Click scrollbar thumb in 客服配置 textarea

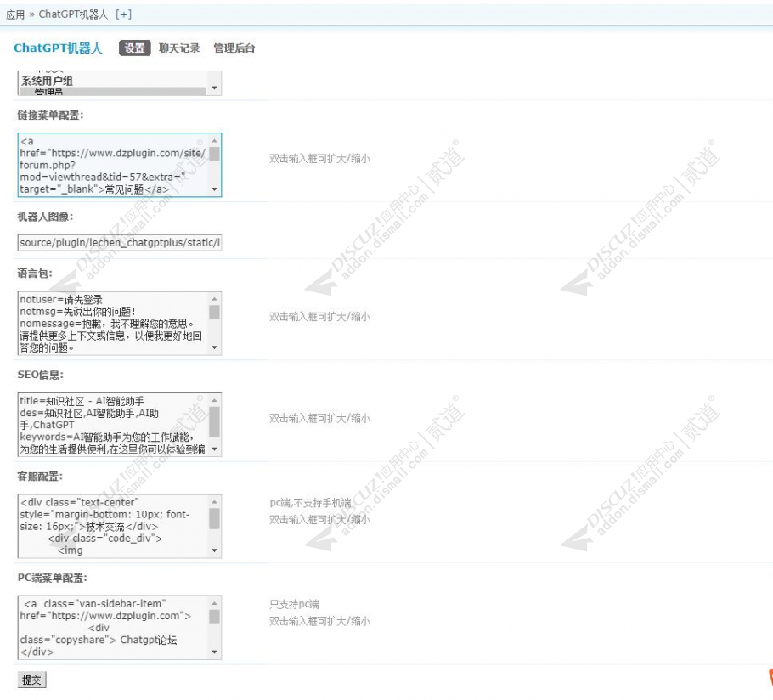tap(214, 518)
